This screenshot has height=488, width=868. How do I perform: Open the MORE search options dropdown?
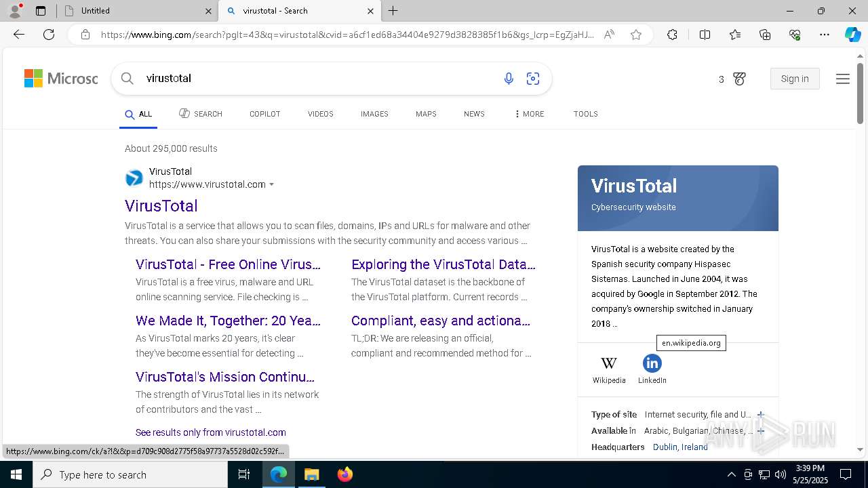[530, 114]
